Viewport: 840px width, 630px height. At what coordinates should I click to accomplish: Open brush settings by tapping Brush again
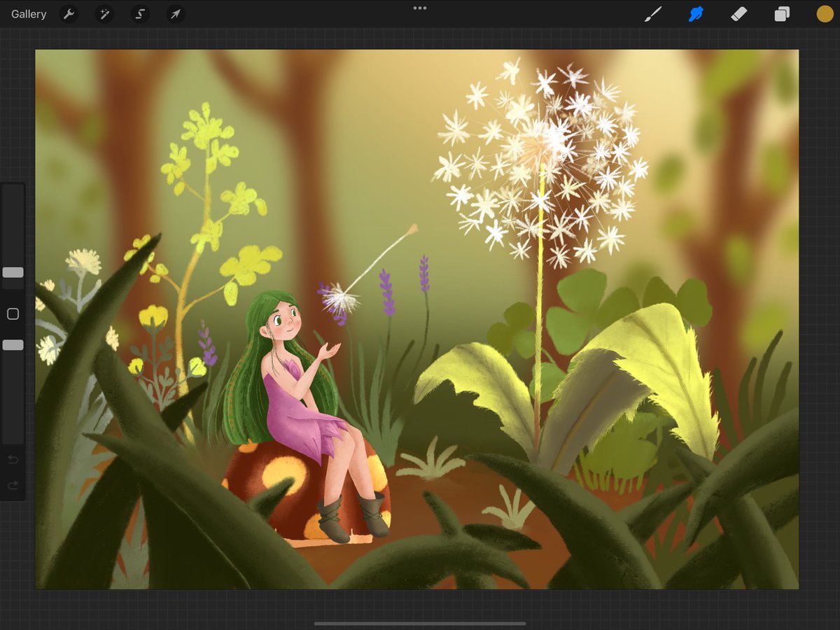(x=654, y=14)
